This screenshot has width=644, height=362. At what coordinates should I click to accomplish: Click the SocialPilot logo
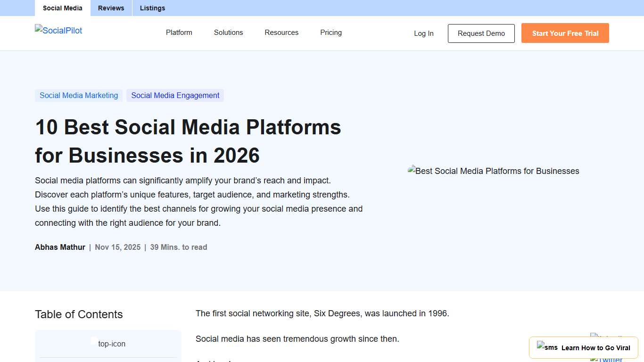coord(58,30)
